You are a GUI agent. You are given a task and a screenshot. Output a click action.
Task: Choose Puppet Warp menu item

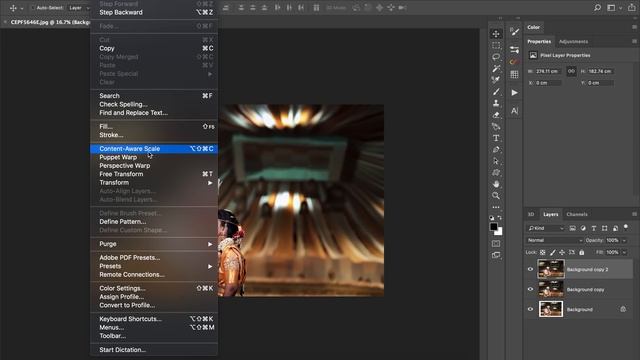[154, 157]
